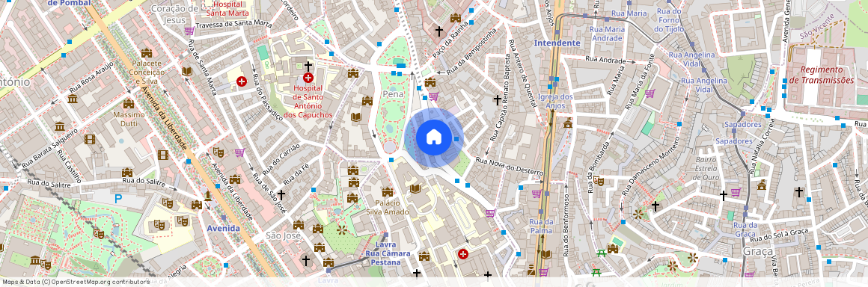Screen dimensions: 868x287
Task: Select the Avenida metro station label
Action: click(223, 228)
